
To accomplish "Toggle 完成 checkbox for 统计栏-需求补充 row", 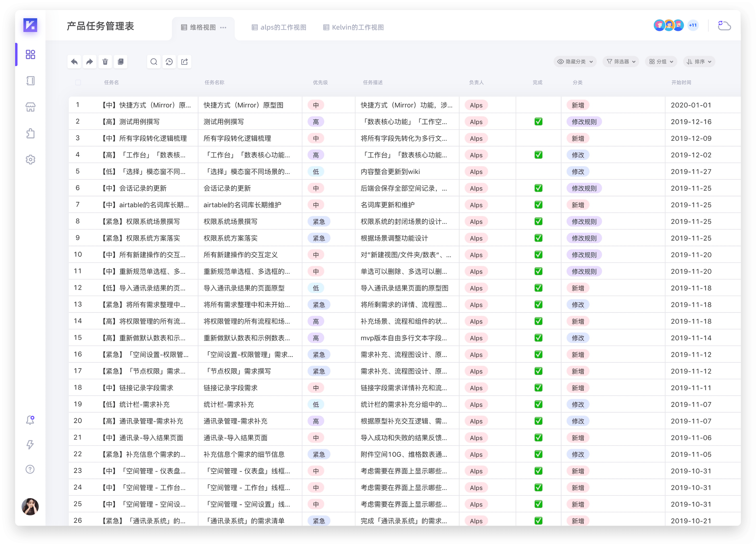I will [538, 404].
